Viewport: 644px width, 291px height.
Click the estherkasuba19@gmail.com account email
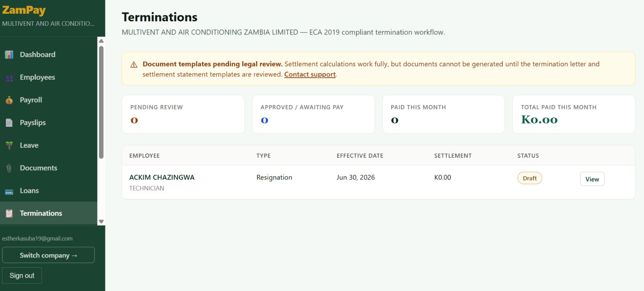[x=37, y=239]
